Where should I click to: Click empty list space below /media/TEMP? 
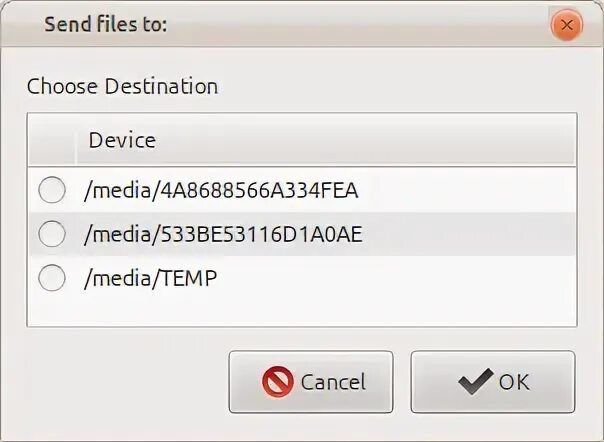tap(300, 312)
